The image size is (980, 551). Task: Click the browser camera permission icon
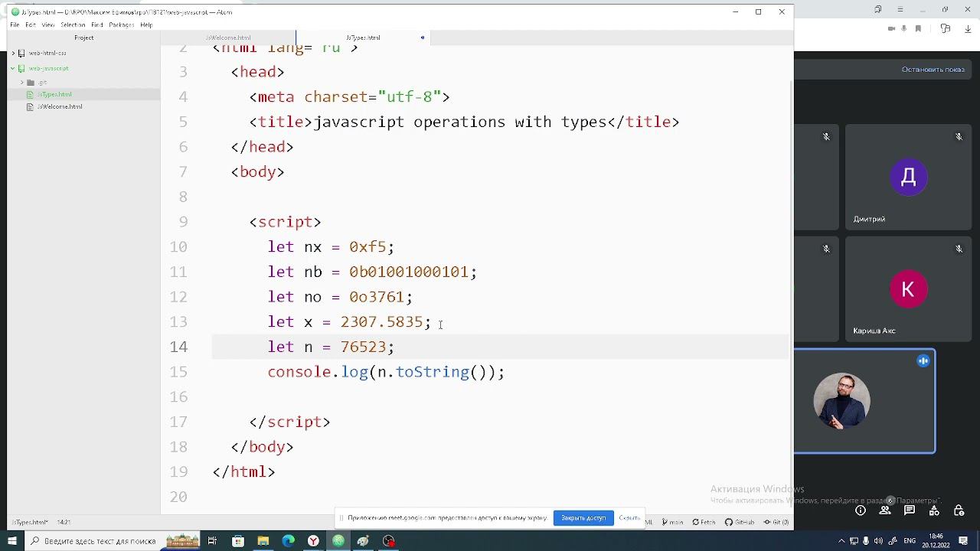pyautogui.click(x=891, y=28)
